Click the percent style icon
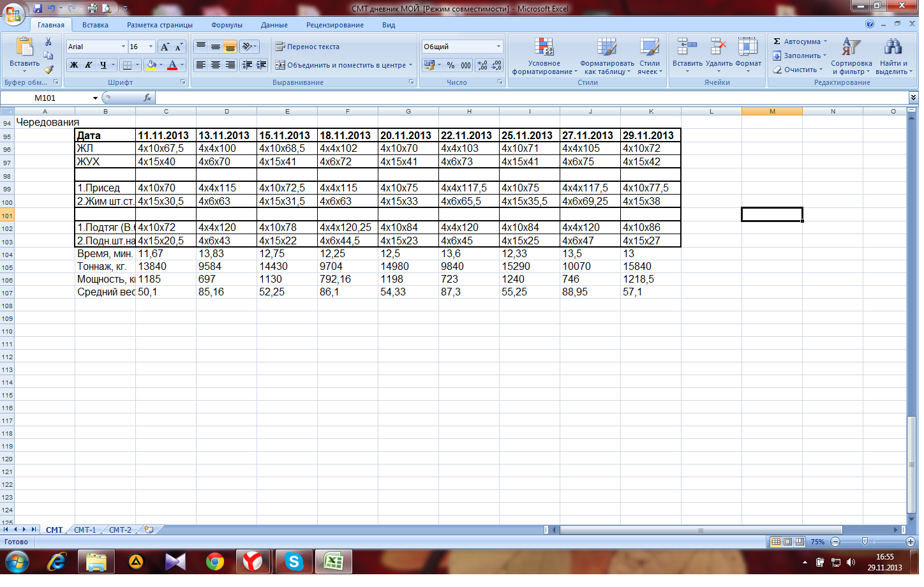924x587 pixels. (x=451, y=65)
